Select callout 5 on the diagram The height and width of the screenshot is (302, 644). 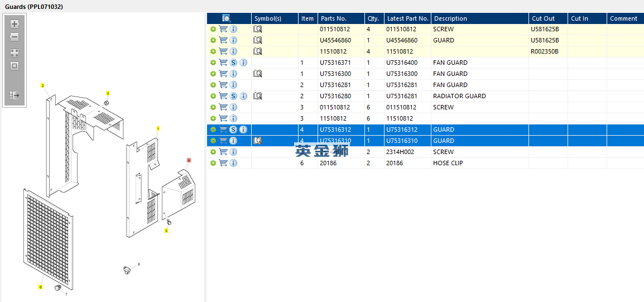coord(166,231)
